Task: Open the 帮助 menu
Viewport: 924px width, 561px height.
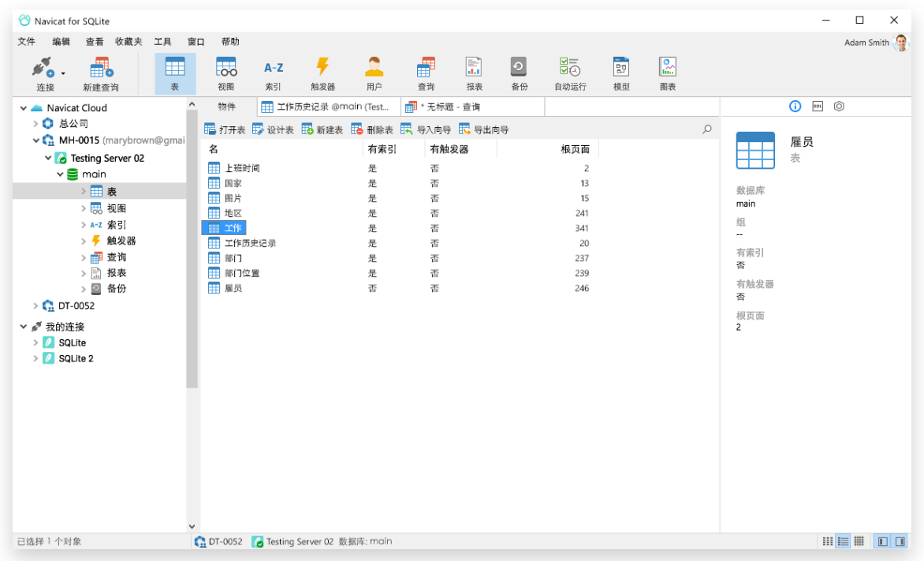Action: [230, 41]
